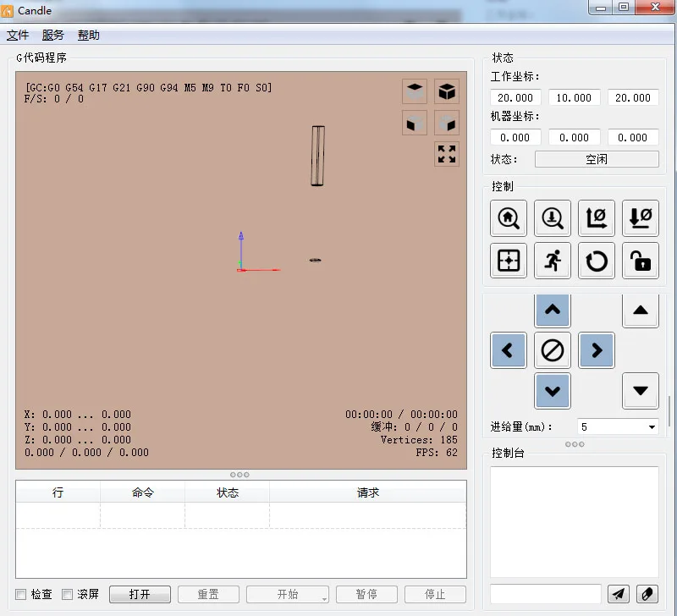Screen dimensions: 677x616
Task: Click the fit-to-view expand arrows icon
Action: [x=447, y=154]
